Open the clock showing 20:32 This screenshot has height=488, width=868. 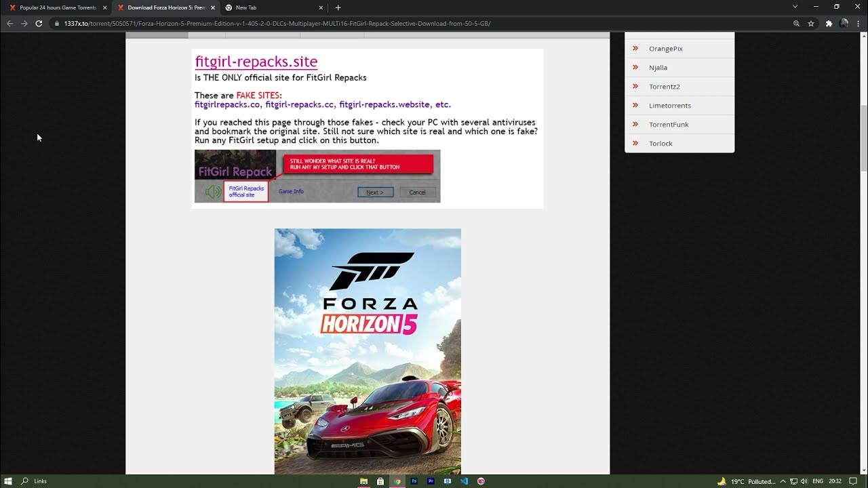[835, 481]
